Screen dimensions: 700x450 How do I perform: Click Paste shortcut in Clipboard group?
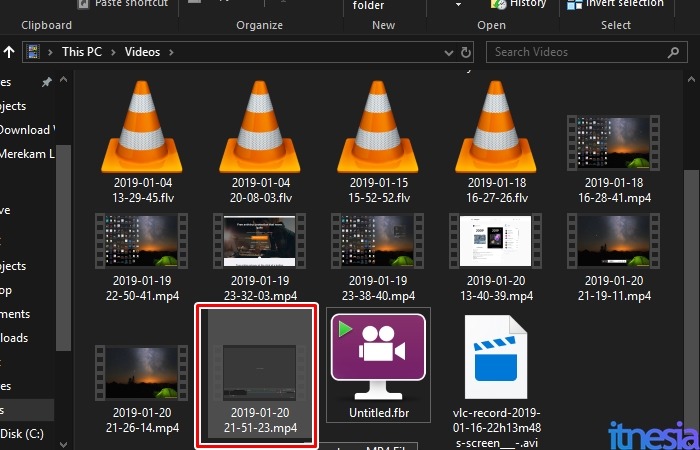pos(123,4)
